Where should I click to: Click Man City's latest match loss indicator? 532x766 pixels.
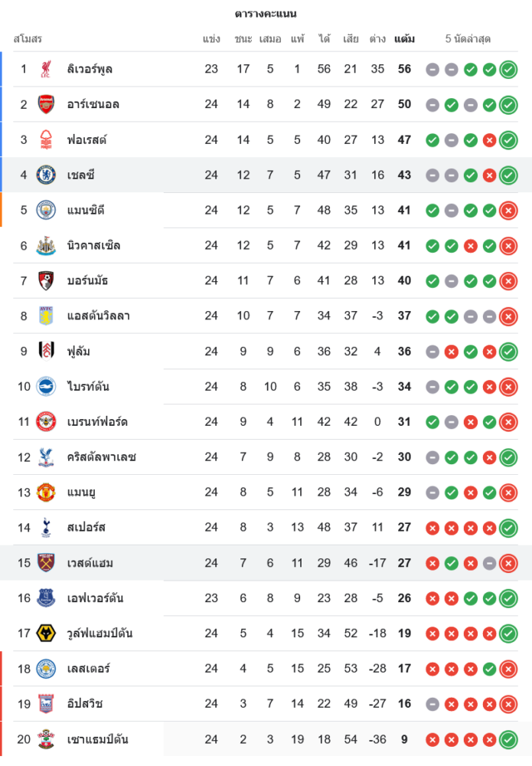508,210
